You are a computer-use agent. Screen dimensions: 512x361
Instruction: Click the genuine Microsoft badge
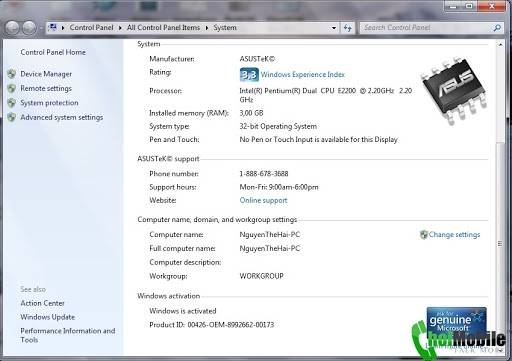(456, 322)
